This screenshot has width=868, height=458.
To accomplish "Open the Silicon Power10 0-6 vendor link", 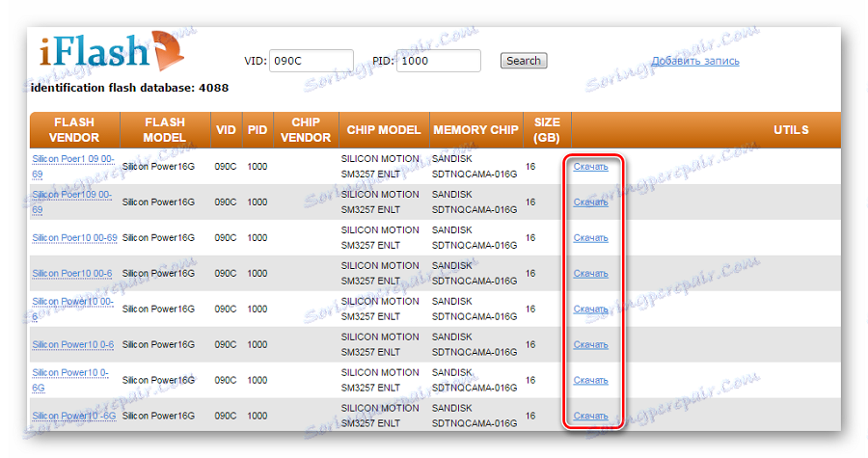I will coord(73,344).
